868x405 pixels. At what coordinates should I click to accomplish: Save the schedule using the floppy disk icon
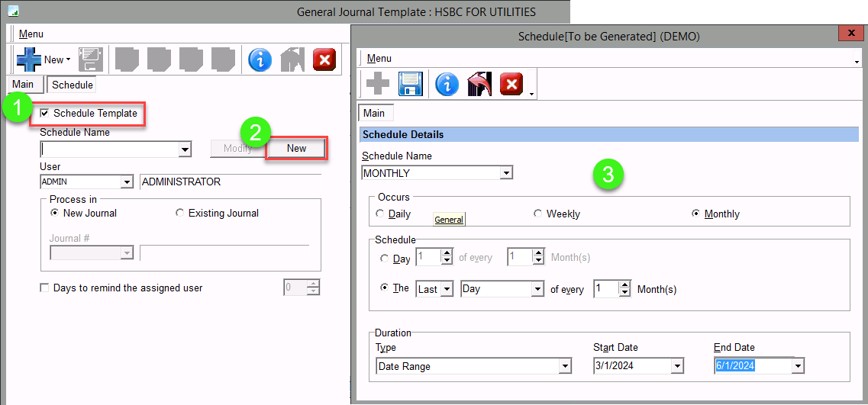tap(411, 84)
